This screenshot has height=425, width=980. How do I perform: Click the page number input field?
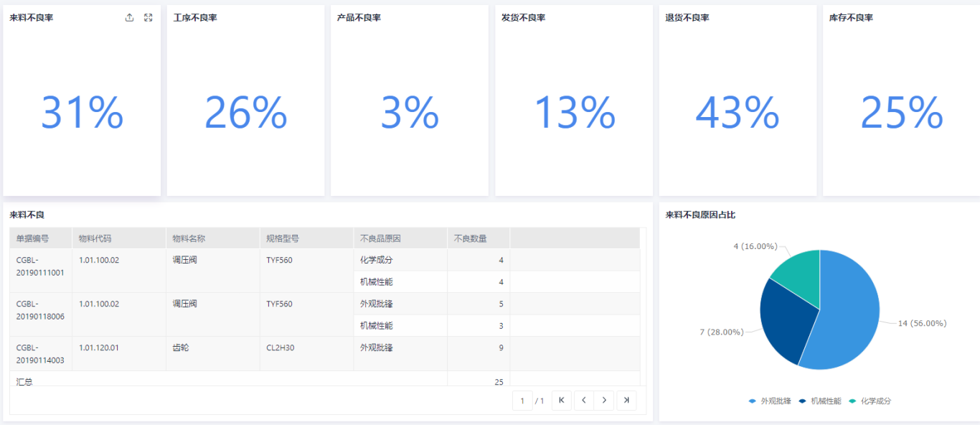point(522,401)
